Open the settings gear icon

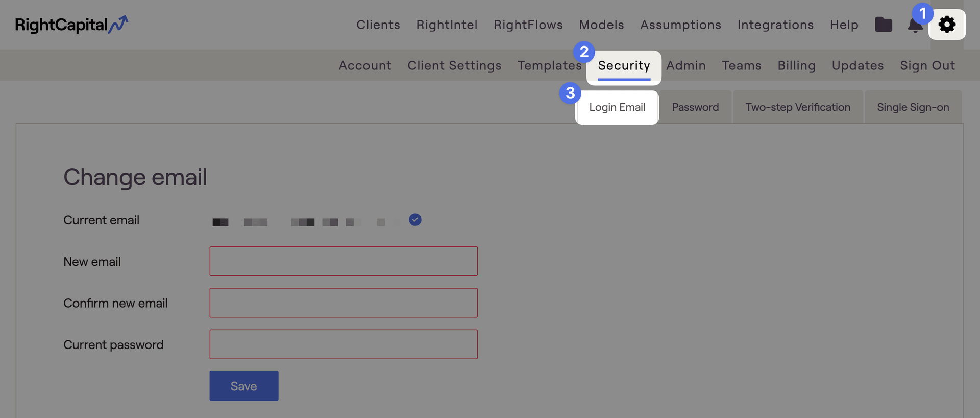point(947,25)
